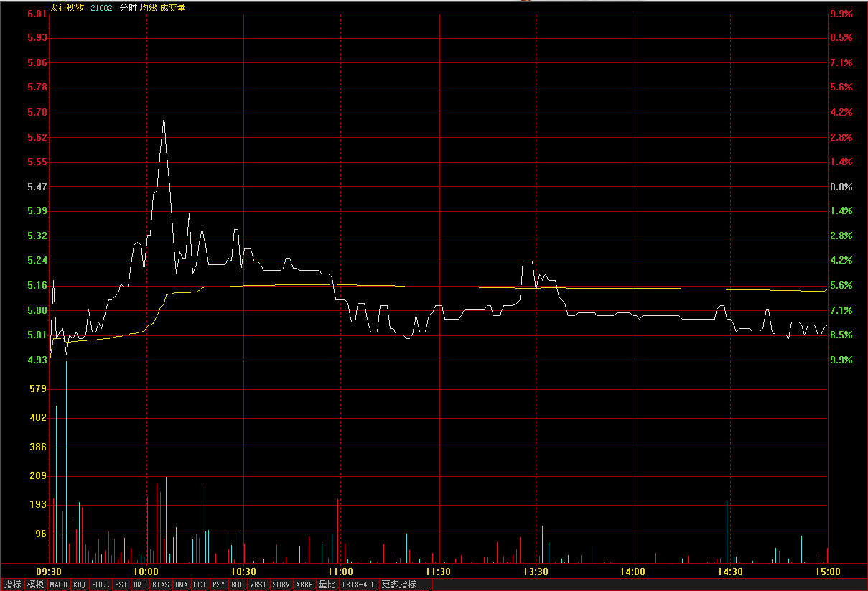Select the VRSI indicator tab

258,585
